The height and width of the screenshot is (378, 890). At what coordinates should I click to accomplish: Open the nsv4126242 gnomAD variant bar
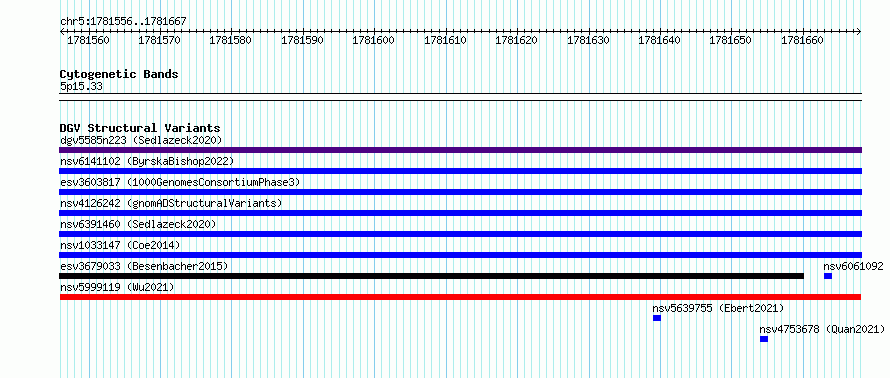[460, 213]
